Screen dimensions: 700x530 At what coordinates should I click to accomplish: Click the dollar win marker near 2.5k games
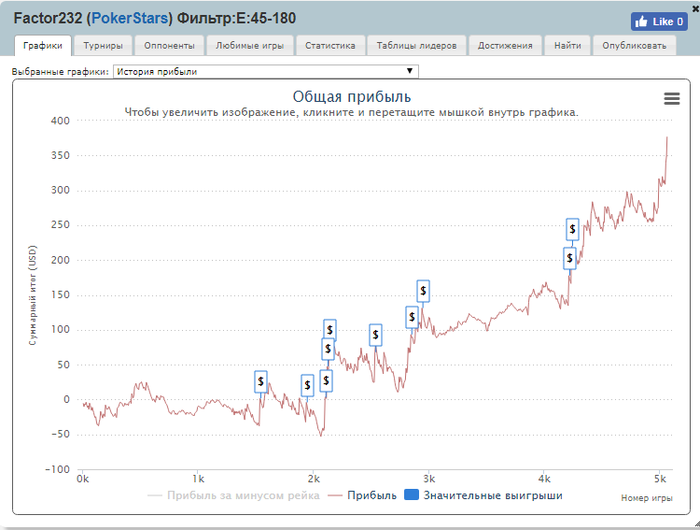coord(375,335)
